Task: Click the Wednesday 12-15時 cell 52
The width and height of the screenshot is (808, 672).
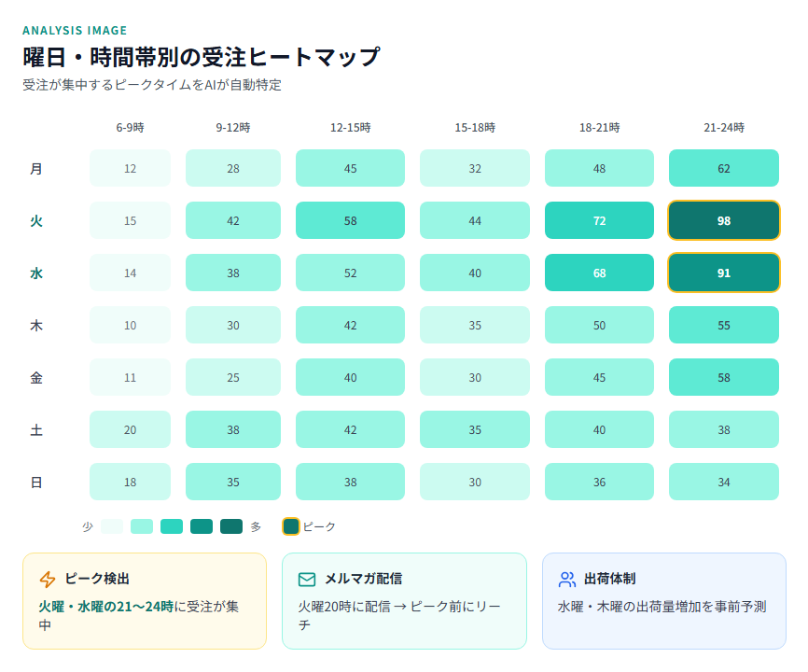Action: [351, 273]
